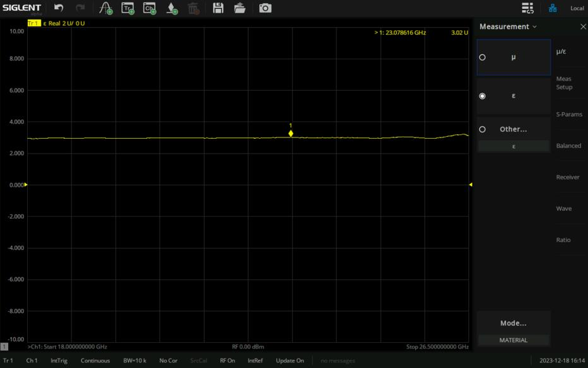Image resolution: width=588 pixels, height=368 pixels.
Task: Switch to the S-Params tab
Action: 568,114
